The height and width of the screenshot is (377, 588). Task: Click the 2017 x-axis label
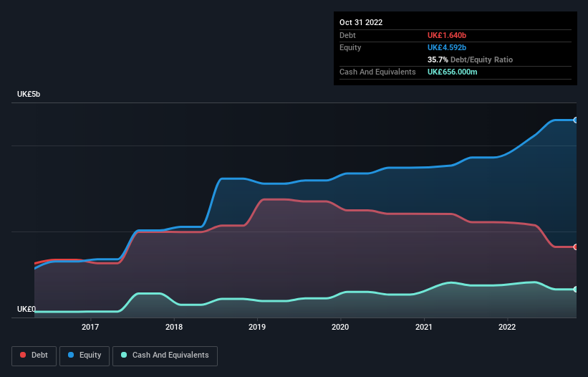tap(90, 327)
